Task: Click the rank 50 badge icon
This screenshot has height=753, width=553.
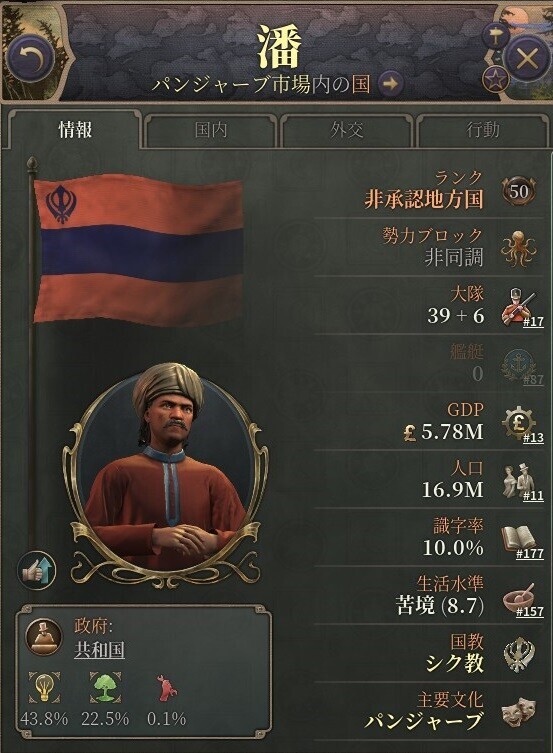Action: click(x=519, y=191)
